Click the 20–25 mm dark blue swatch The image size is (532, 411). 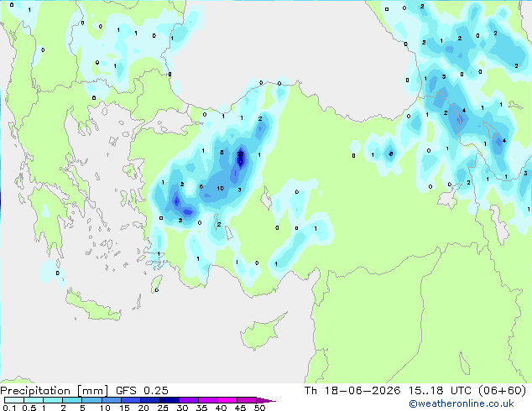pyautogui.click(x=149, y=400)
